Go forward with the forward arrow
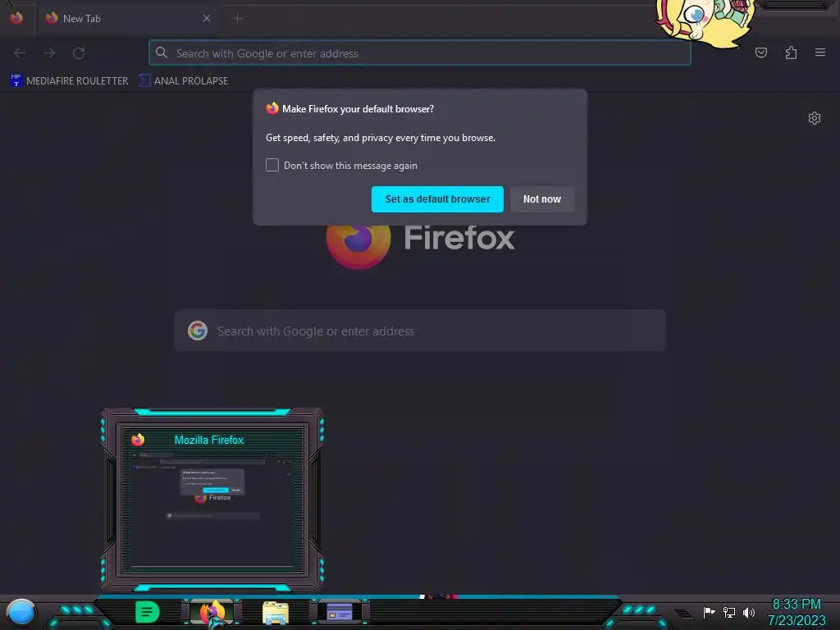The height and width of the screenshot is (630, 840). pos(49,53)
